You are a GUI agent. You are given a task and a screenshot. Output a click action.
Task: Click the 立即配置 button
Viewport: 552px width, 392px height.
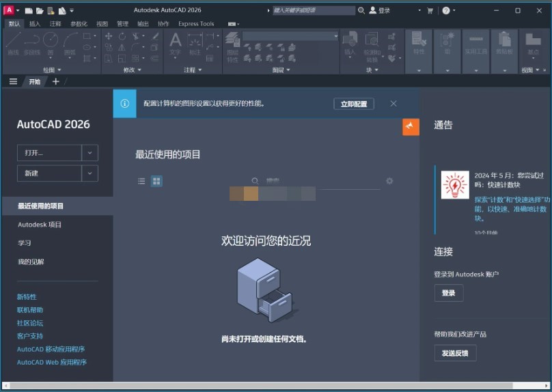[x=354, y=104]
